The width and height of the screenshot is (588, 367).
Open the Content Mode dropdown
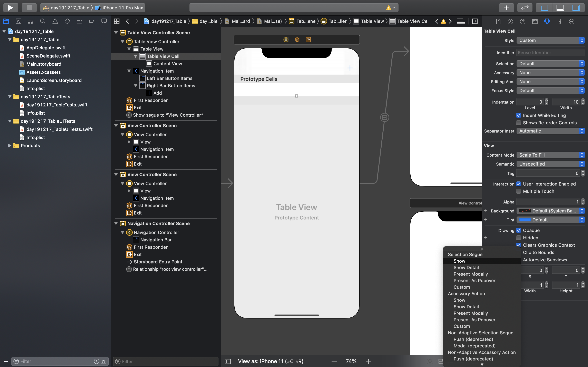coord(550,155)
